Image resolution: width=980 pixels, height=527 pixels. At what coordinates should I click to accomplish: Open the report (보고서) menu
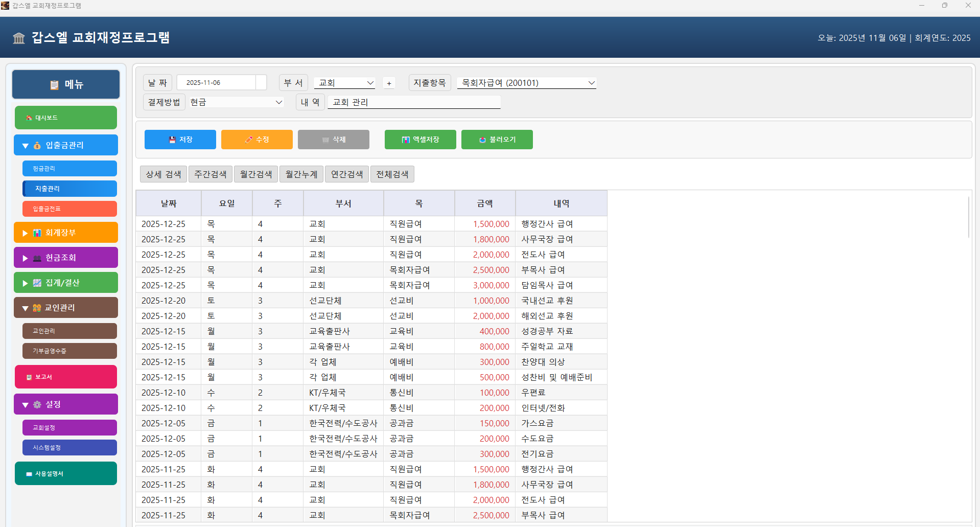click(66, 377)
